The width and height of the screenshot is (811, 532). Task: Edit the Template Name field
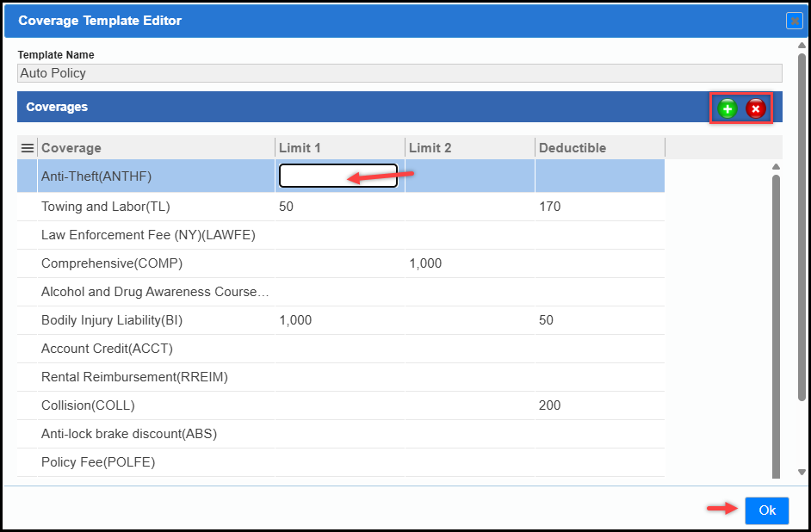399,73
